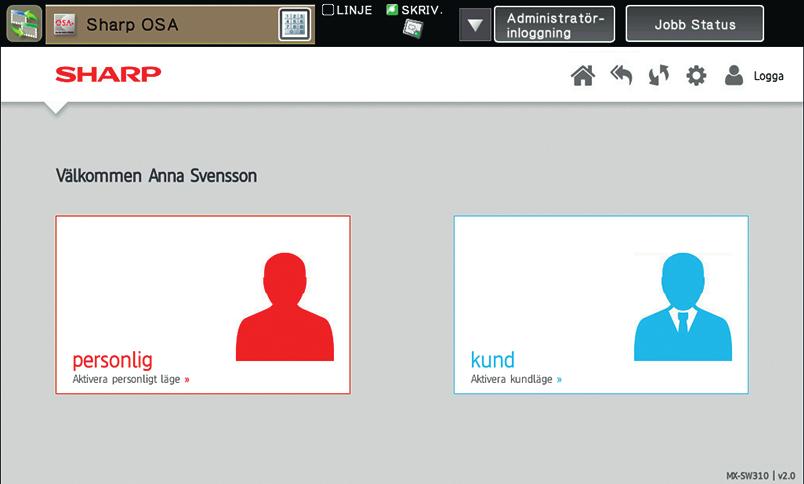Screen dimensions: 804x484
Task: Open Administratörinloggning
Action: pyautogui.click(x=554, y=25)
